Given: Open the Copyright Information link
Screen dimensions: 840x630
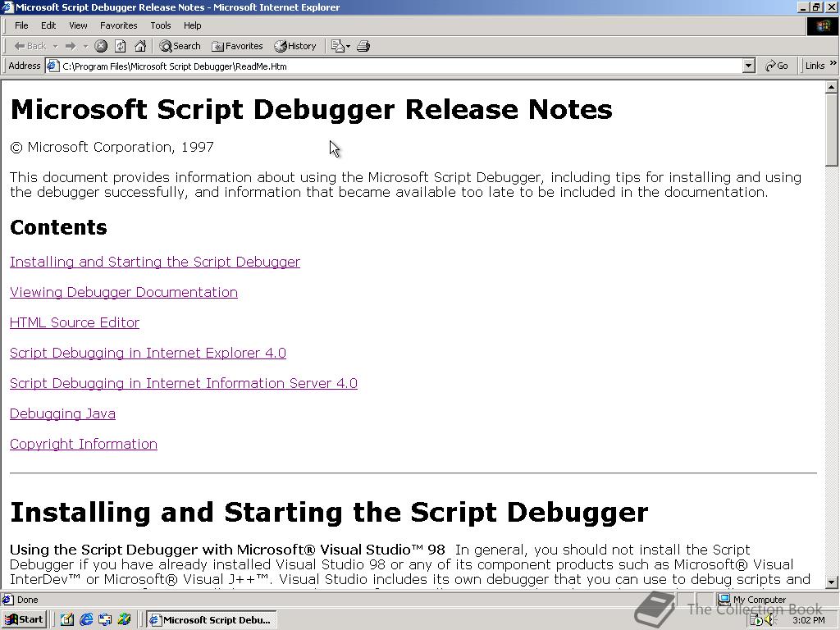Looking at the screenshot, I should pos(84,445).
